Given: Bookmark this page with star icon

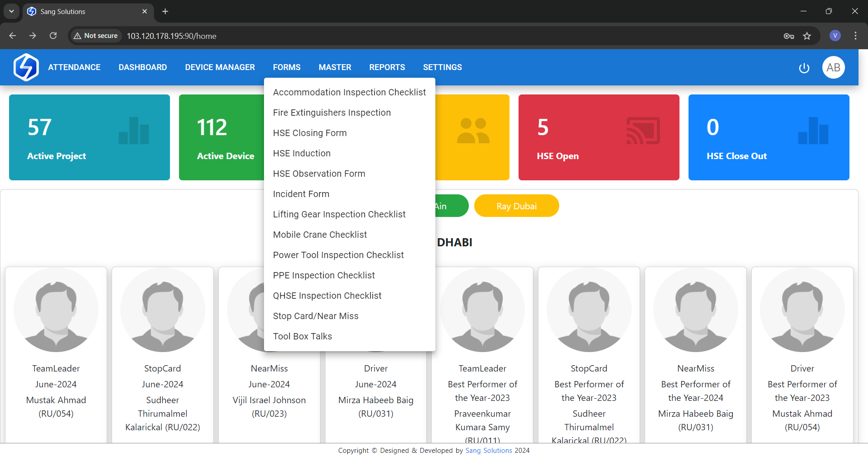Looking at the screenshot, I should pyautogui.click(x=807, y=36).
